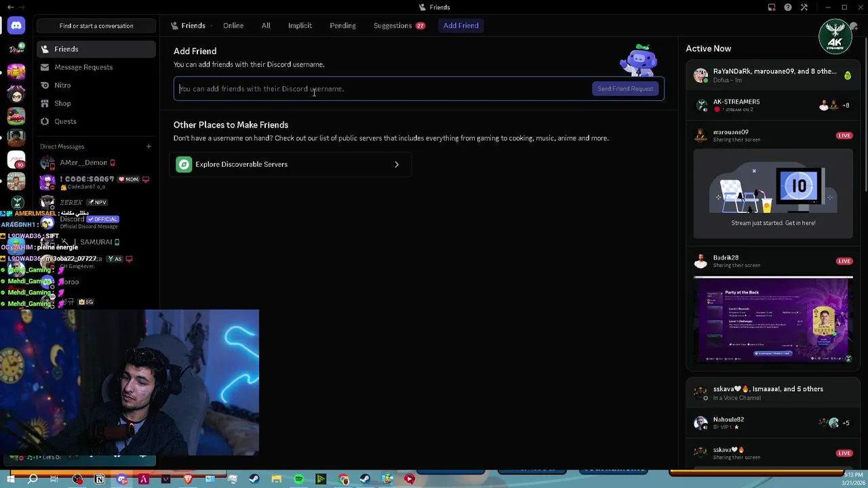Viewport: 868px width, 488px height.
Task: Open Brave browser from the taskbar
Action: 189,479
